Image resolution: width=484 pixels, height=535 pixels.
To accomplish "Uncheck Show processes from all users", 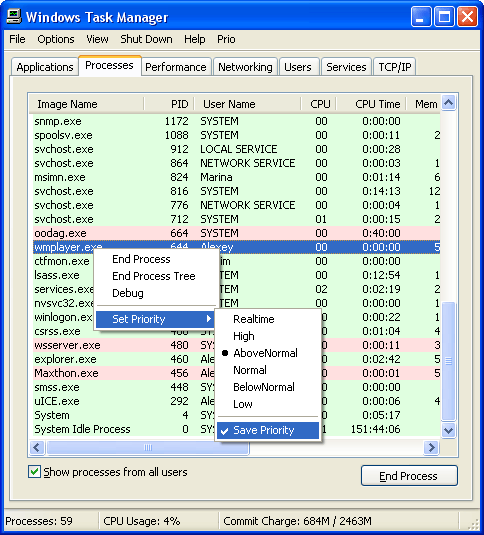I will pos(34,472).
